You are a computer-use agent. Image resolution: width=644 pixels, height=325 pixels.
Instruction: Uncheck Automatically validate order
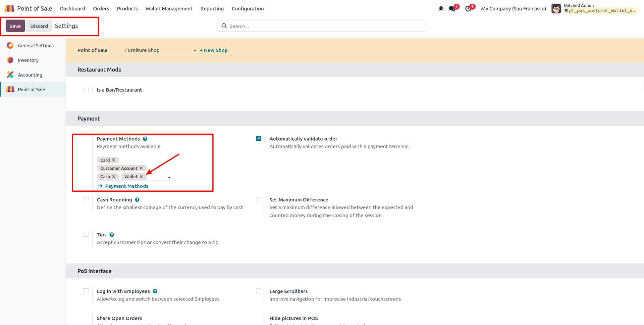pos(259,138)
